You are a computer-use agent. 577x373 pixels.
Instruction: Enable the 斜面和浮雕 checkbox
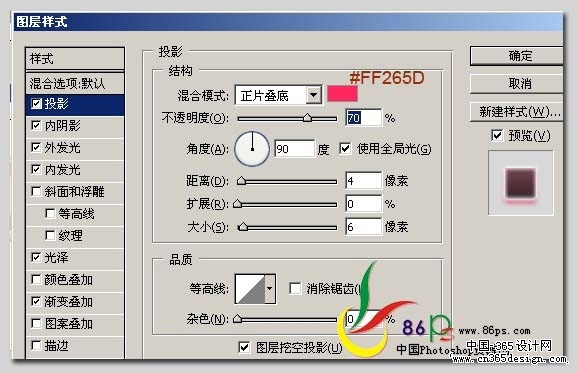tap(36, 192)
